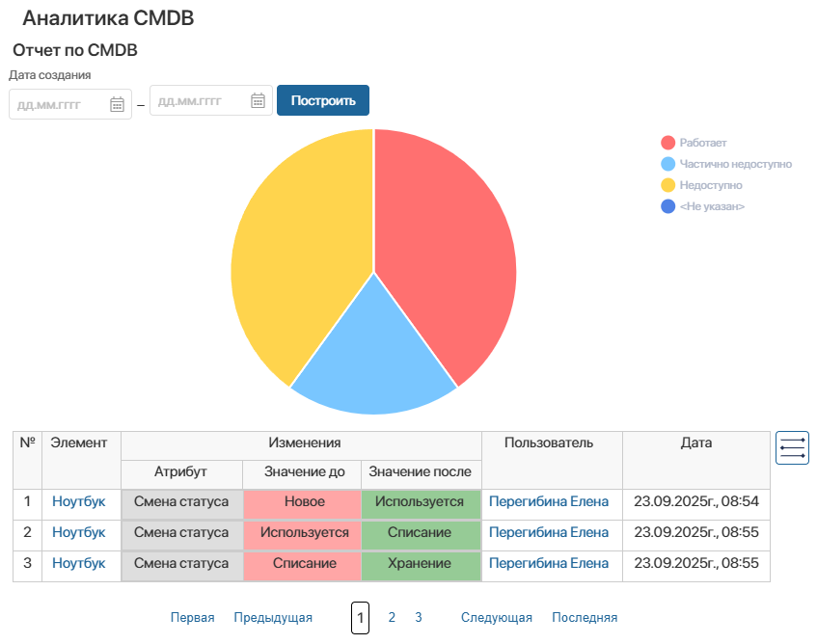Click the Значение после subheader

pos(420,472)
